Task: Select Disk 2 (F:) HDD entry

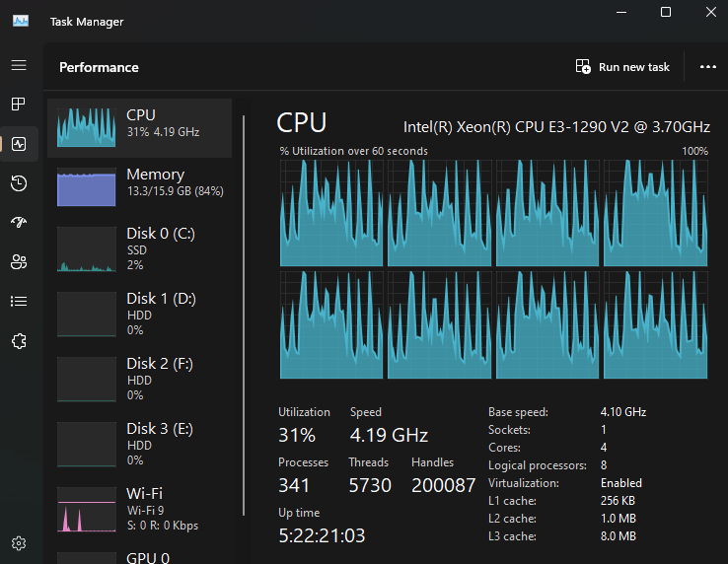Action: click(139, 379)
